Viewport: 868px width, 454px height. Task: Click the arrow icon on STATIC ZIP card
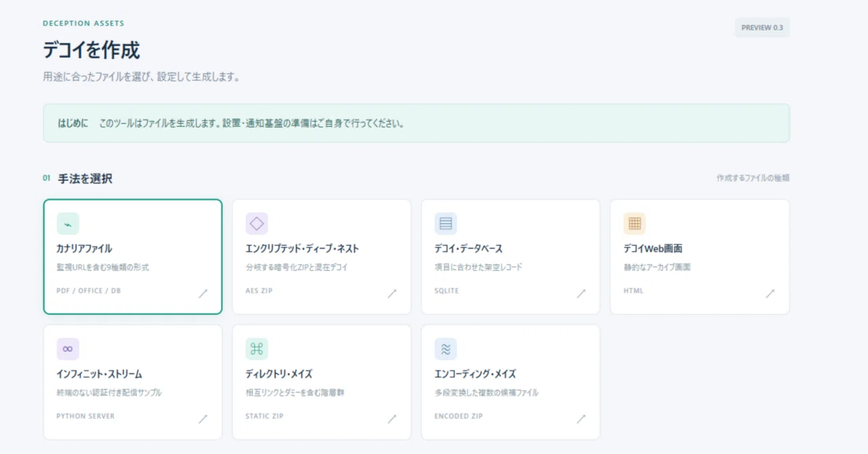click(x=392, y=419)
